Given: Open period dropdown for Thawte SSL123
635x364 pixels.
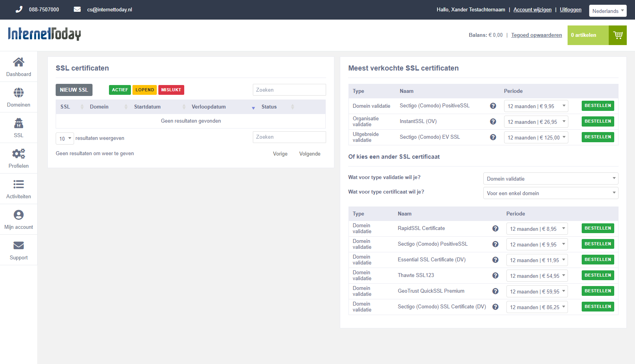Looking at the screenshot, I should [x=537, y=276].
